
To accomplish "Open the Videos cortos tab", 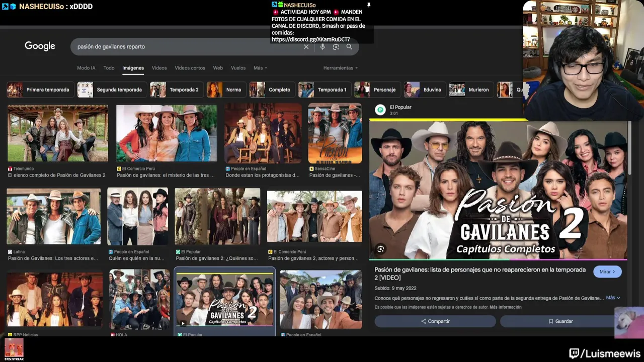I will pyautogui.click(x=190, y=68).
